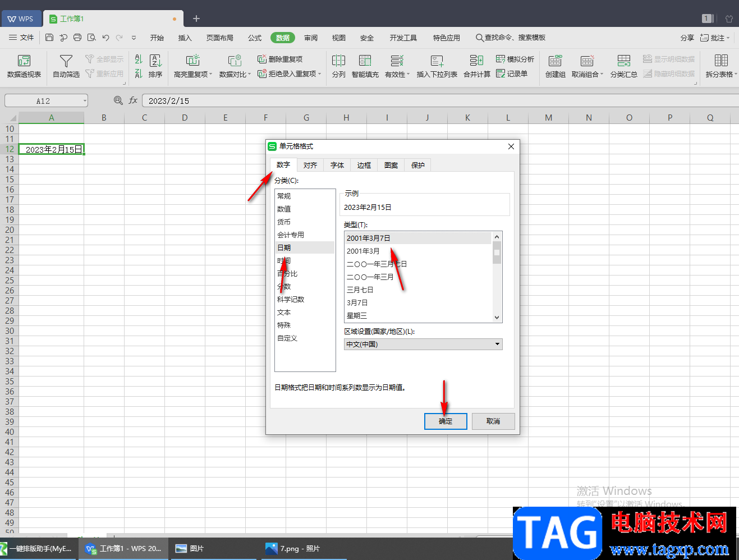Open Validation (有效性) tool
This screenshot has width=739, height=560.
click(x=397, y=66)
